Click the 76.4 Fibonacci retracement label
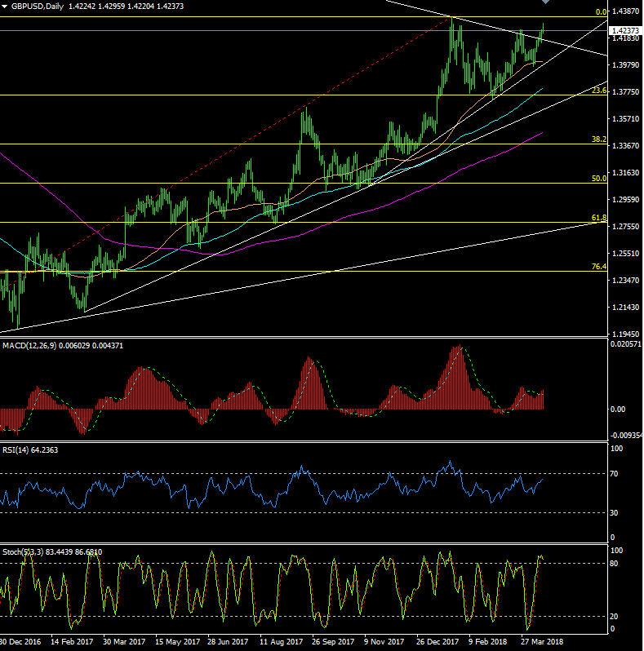The width and height of the screenshot is (644, 651). coord(598,267)
